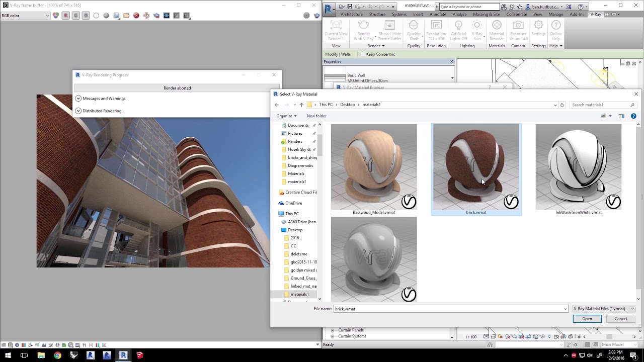Click the Current View Render 1 icon
This screenshot has height=362, width=644.
336,26
